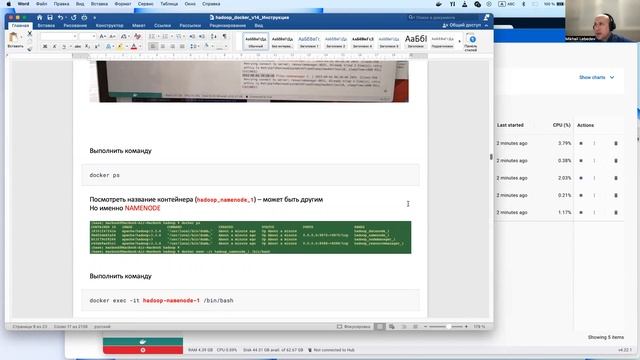Apply strikethrough formatting (abc icon)

(78, 47)
